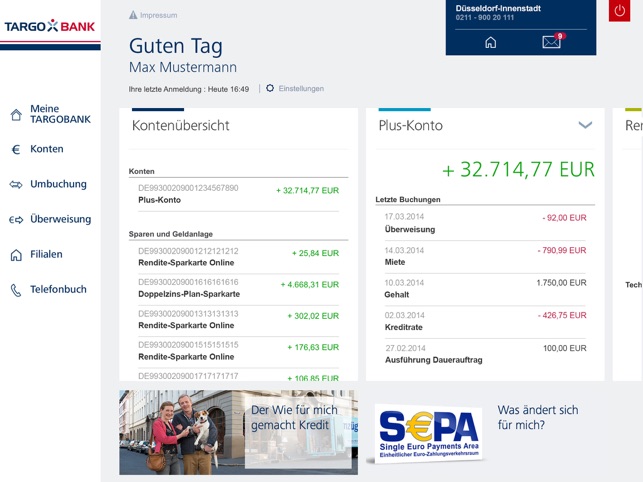Open the Gehalt booking of 10.03.2014
Image resolution: width=643 pixels, height=482 pixels.
[x=485, y=289]
